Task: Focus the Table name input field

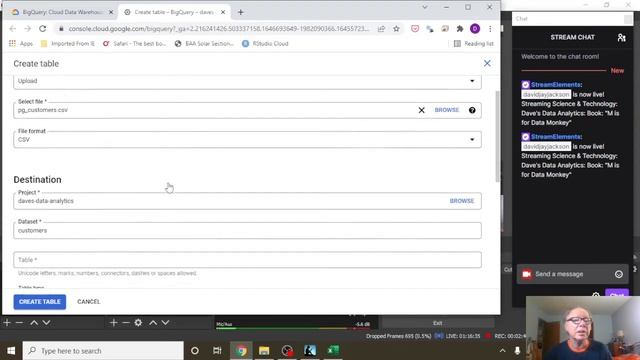Action: click(x=247, y=260)
